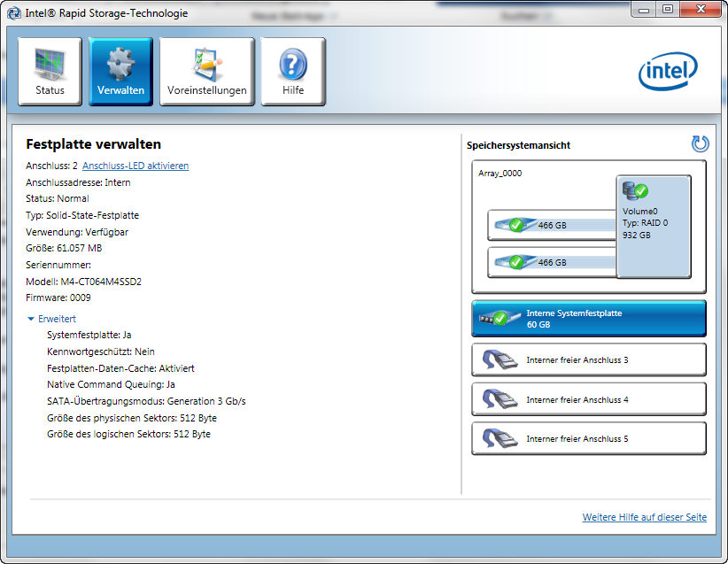The width and height of the screenshot is (728, 564).
Task: Click the Speichersystemansicht heading
Action: [x=518, y=145]
